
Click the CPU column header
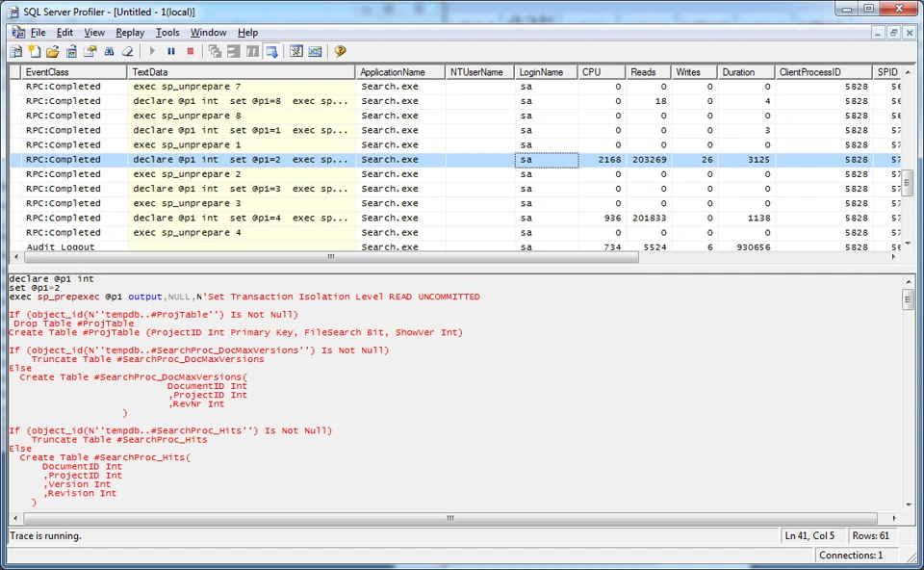[601, 72]
